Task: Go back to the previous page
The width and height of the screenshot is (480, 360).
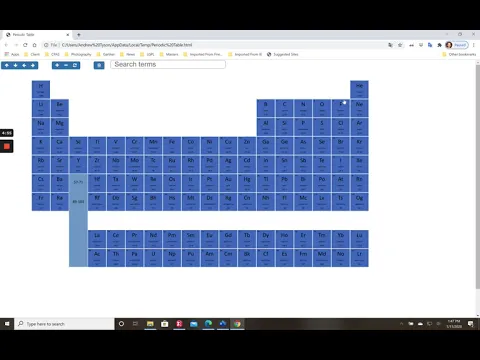Action: (6, 45)
